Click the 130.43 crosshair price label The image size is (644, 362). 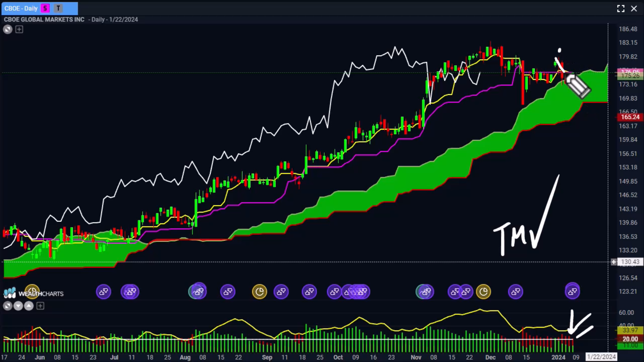[630, 262]
